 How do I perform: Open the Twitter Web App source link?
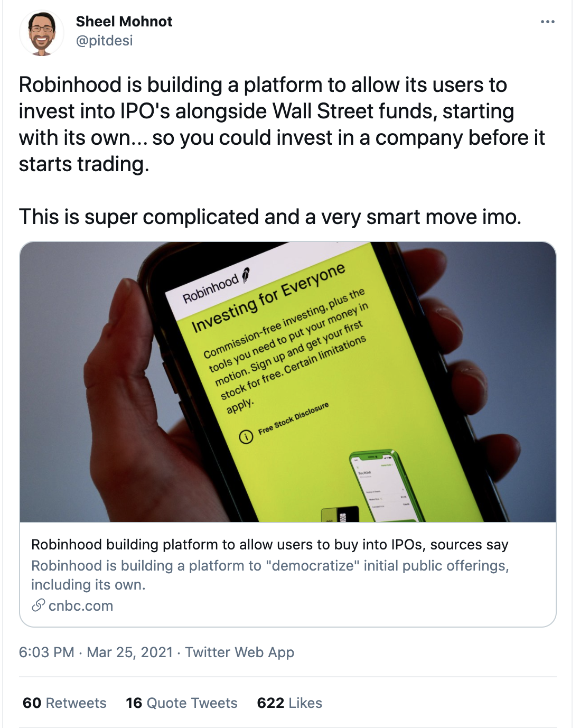pyautogui.click(x=239, y=652)
